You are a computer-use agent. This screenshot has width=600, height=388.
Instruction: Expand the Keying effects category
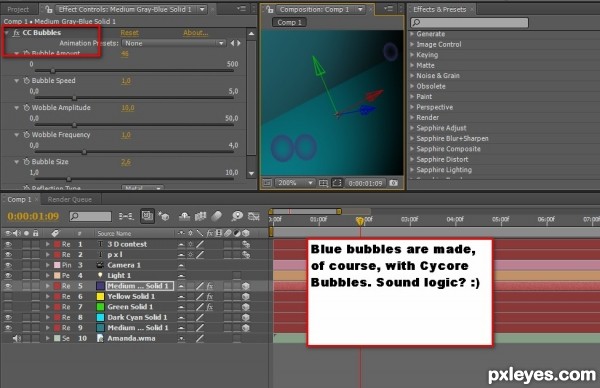[x=412, y=55]
